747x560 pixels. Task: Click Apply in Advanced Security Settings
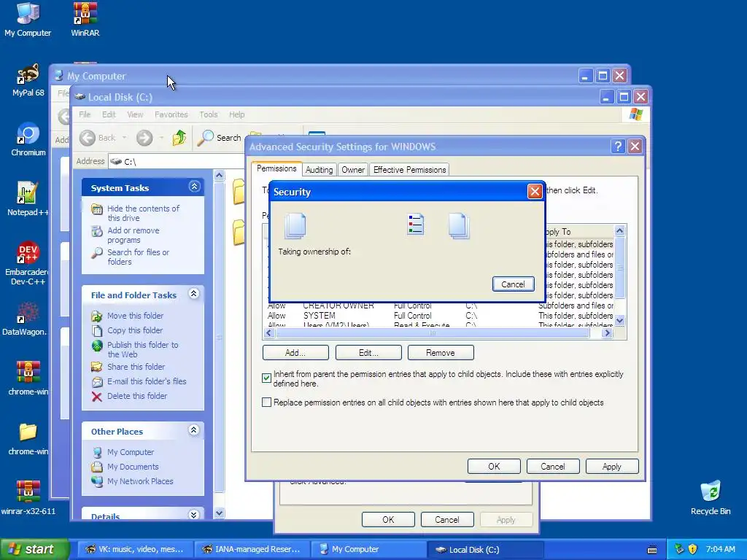click(612, 467)
